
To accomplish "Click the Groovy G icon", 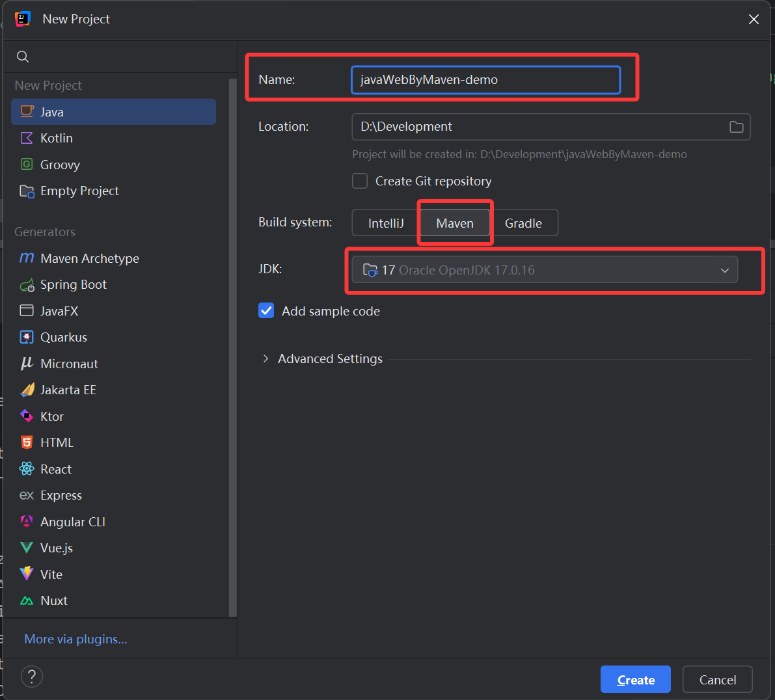I will [27, 164].
